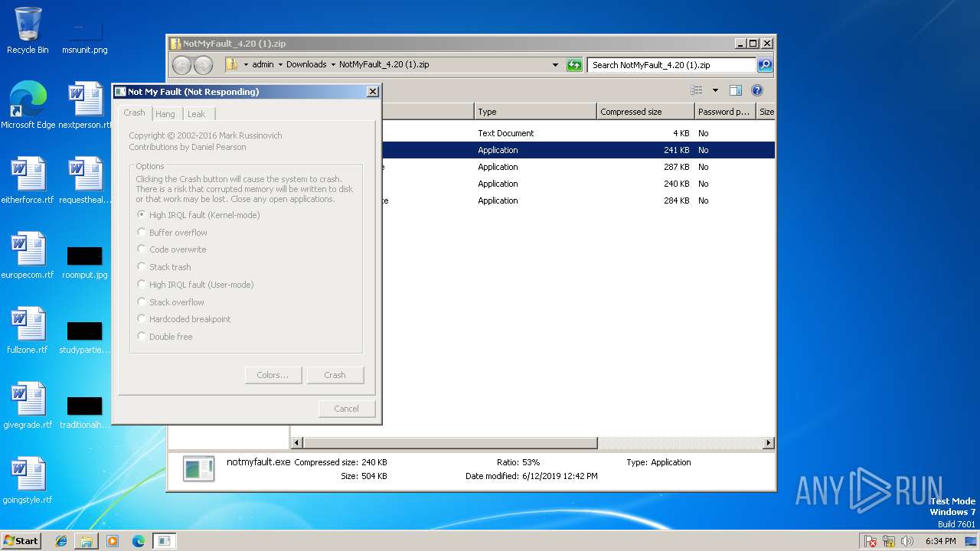The height and width of the screenshot is (551, 980).
Task: Open Internet Explorer from the taskbar
Action: click(x=61, y=541)
